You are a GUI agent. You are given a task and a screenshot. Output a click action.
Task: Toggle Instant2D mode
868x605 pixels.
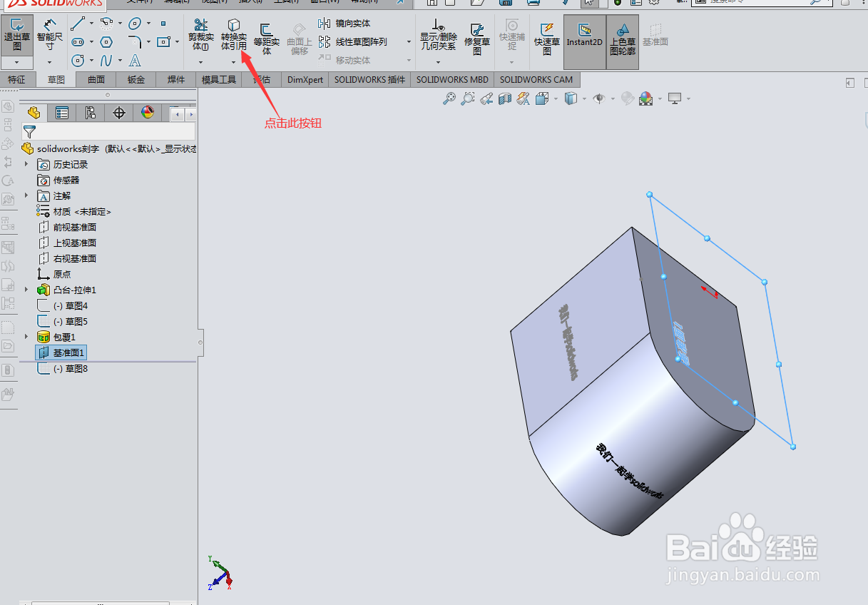point(585,42)
